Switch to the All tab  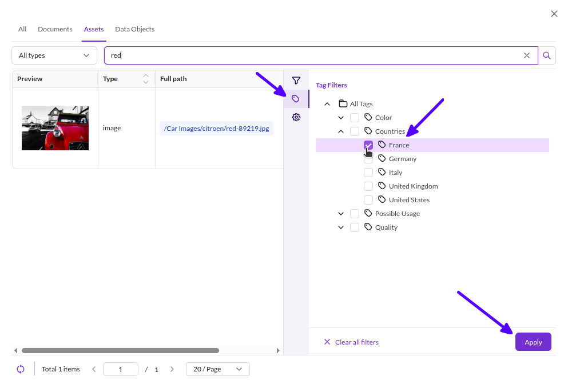(22, 29)
